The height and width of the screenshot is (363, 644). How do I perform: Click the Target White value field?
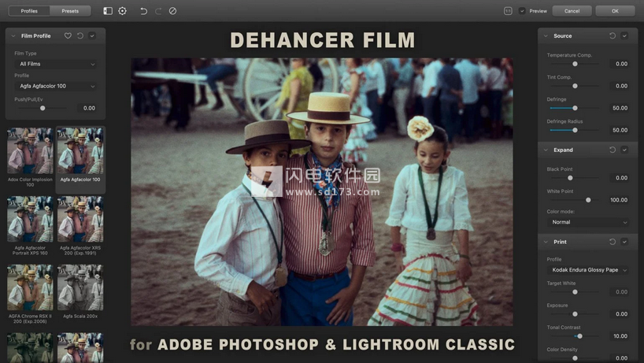[x=620, y=292]
